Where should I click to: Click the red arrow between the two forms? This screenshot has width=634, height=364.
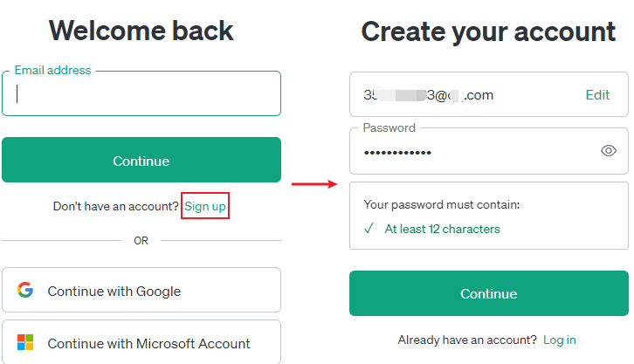click(314, 183)
